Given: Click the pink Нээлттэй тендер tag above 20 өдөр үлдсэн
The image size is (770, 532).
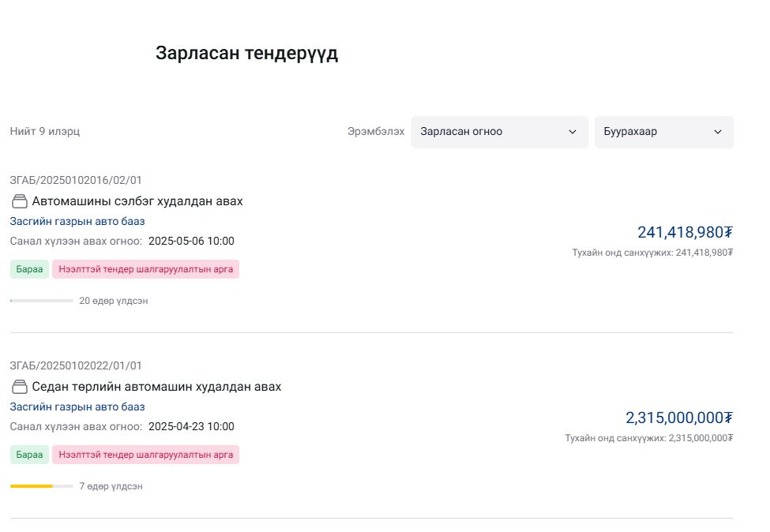Looking at the screenshot, I should 146,269.
